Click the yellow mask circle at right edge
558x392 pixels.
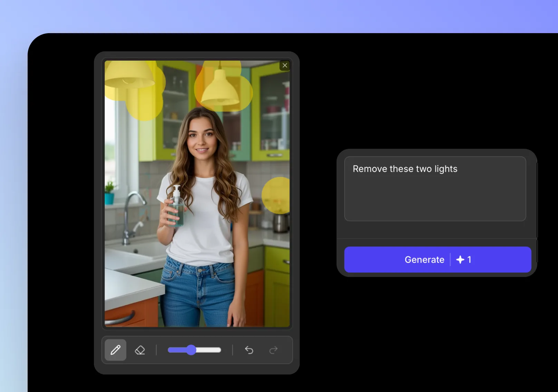tap(277, 195)
